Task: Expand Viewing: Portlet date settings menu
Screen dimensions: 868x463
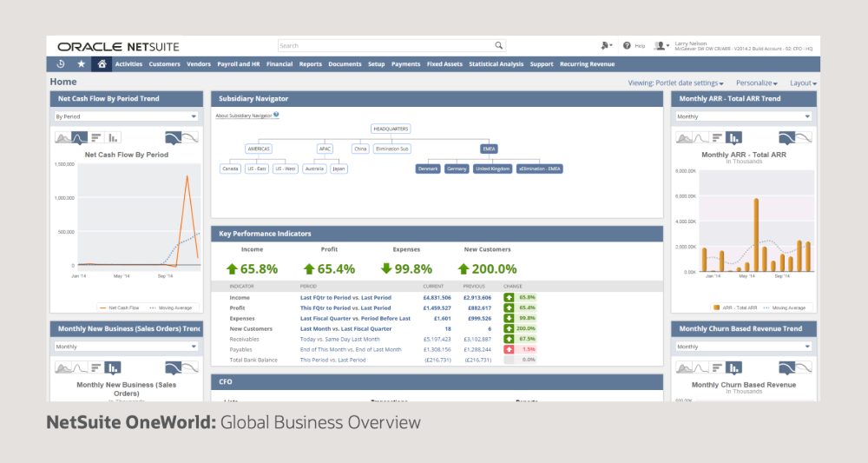Action: tap(675, 83)
